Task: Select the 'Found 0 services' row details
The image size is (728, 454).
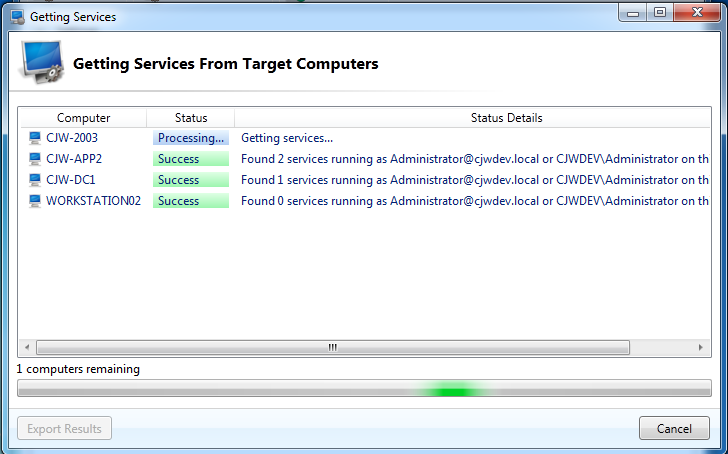Action: (470, 201)
